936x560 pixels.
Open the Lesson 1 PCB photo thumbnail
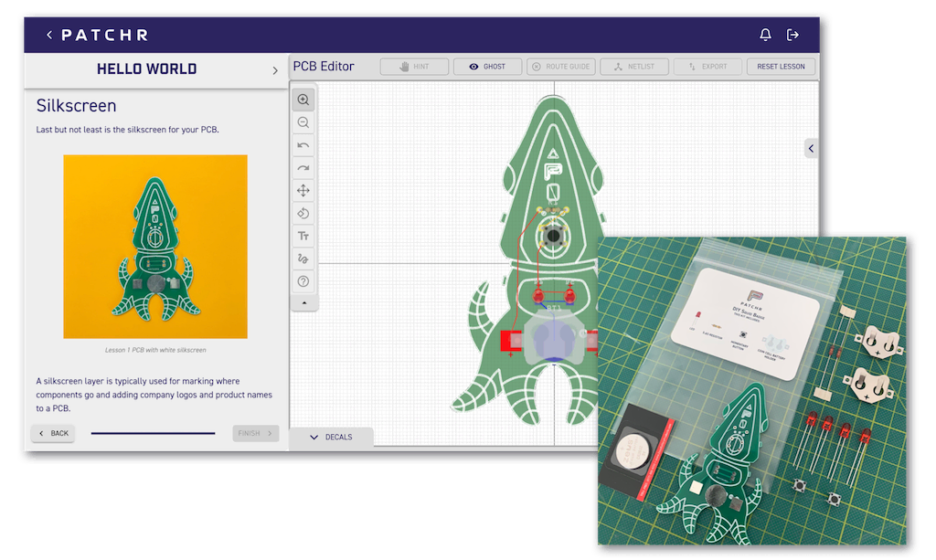[155, 247]
